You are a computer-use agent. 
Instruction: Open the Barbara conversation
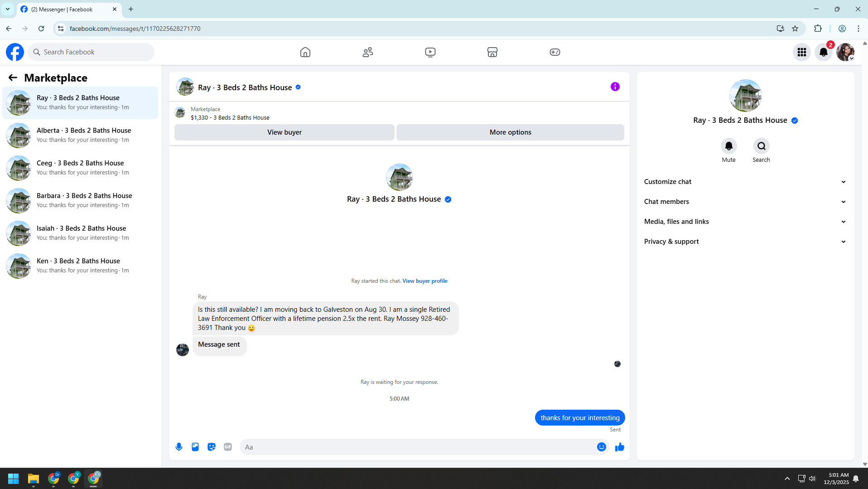coord(80,201)
